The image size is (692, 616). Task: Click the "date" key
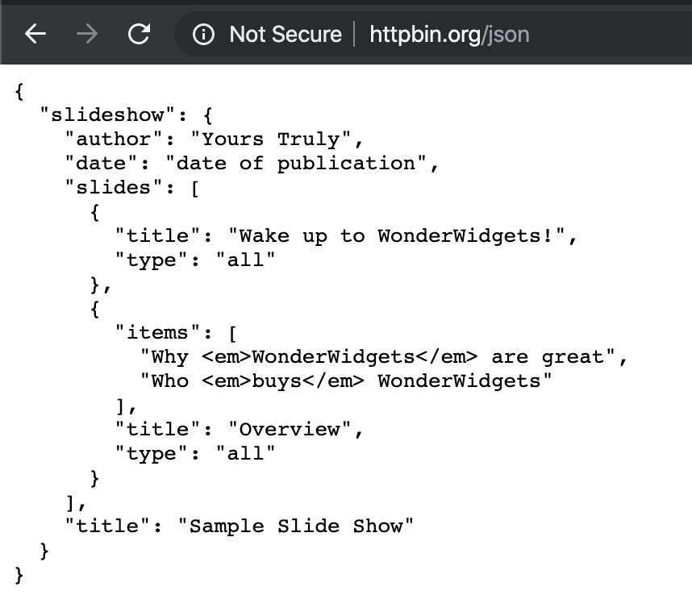(102, 164)
